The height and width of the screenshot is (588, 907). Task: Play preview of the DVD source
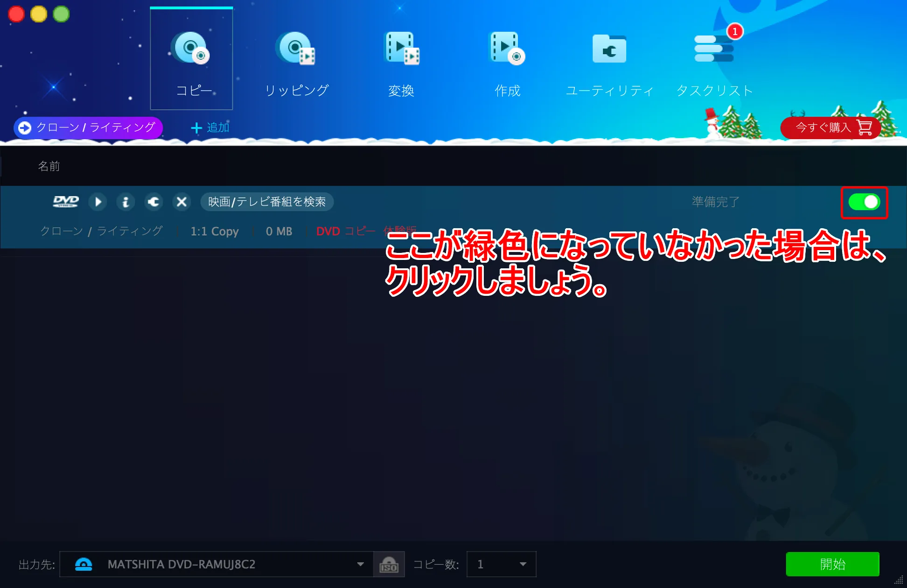[x=98, y=202]
